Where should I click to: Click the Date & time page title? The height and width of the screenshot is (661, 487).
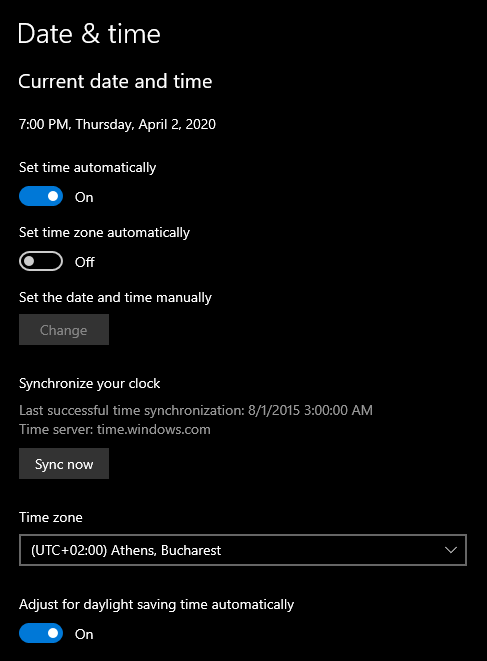click(89, 34)
